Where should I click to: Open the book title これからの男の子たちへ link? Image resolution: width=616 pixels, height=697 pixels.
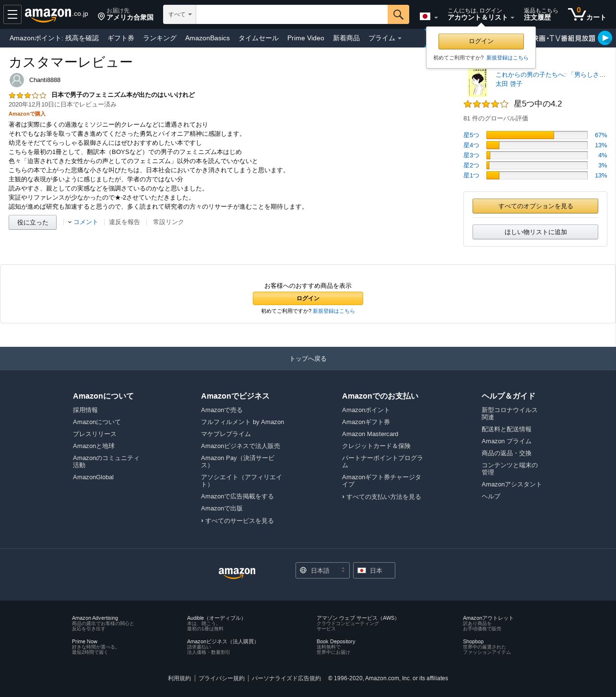(x=550, y=75)
